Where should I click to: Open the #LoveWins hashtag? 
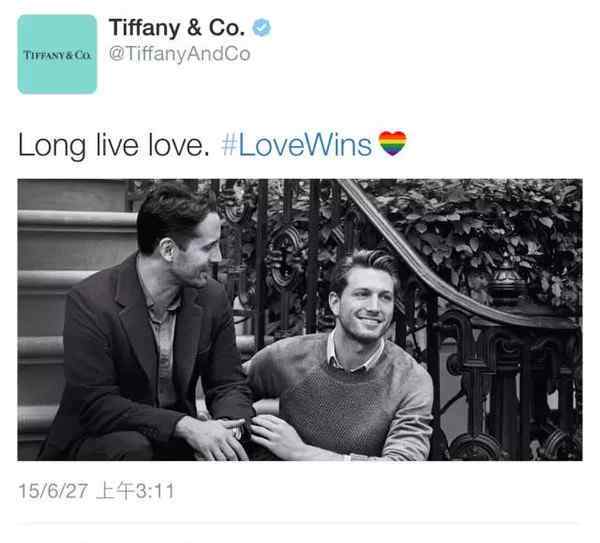(297, 145)
